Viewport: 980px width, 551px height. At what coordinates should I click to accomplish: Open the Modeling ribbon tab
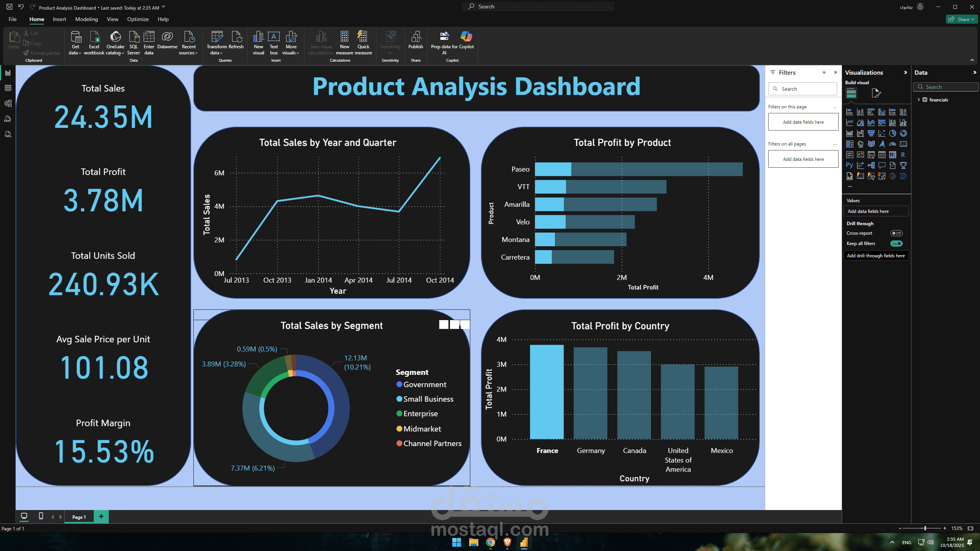tap(86, 19)
